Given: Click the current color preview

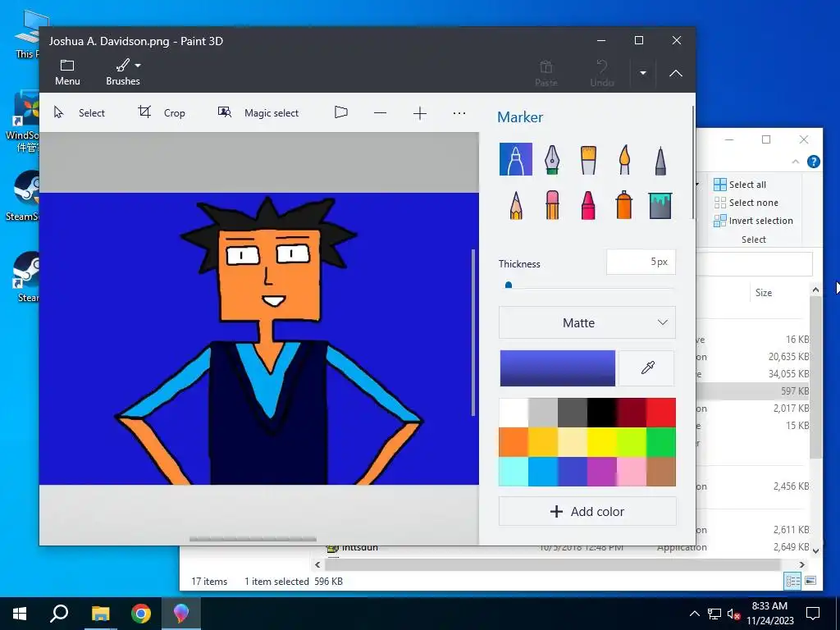Looking at the screenshot, I should pos(558,368).
